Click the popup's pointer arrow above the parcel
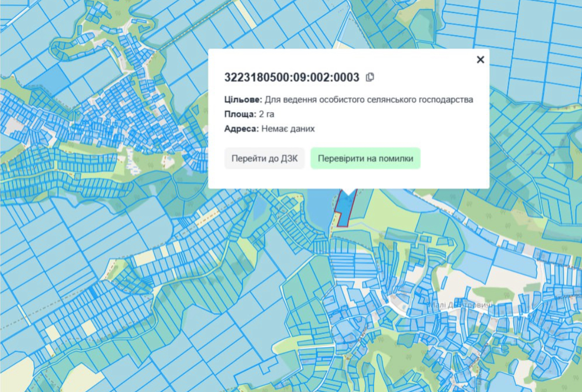Viewport: 582px width, 392px height. (x=347, y=192)
